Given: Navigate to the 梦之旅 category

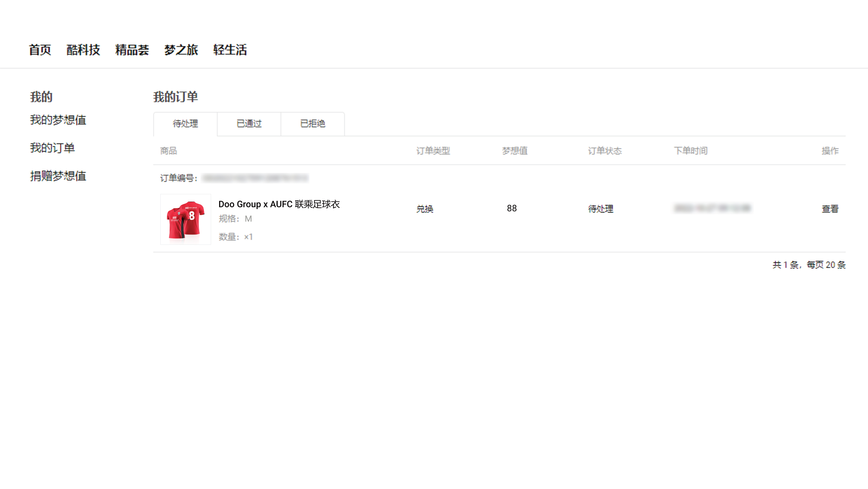Looking at the screenshot, I should pos(181,50).
